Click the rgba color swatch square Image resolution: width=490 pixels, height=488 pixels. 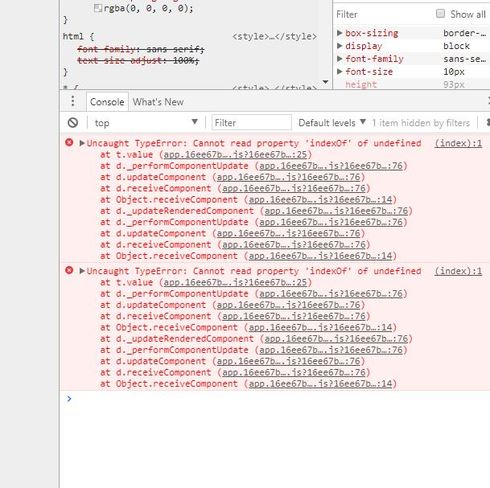[x=98, y=8]
